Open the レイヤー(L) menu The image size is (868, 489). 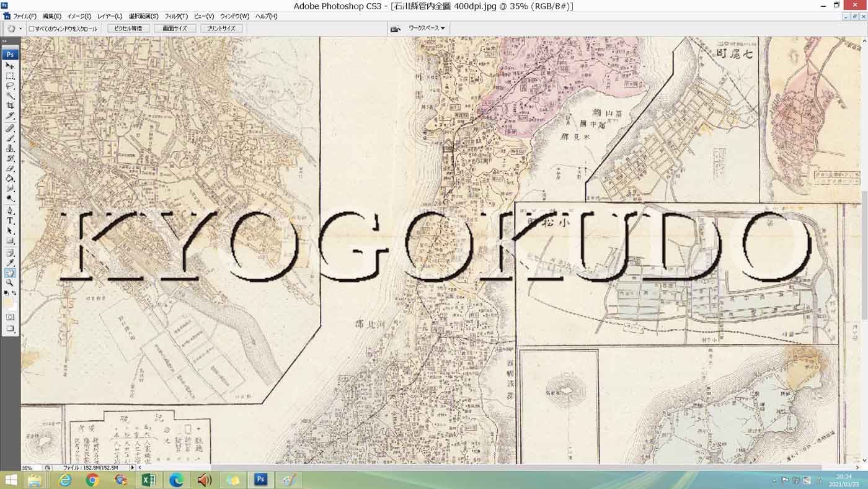tap(110, 16)
